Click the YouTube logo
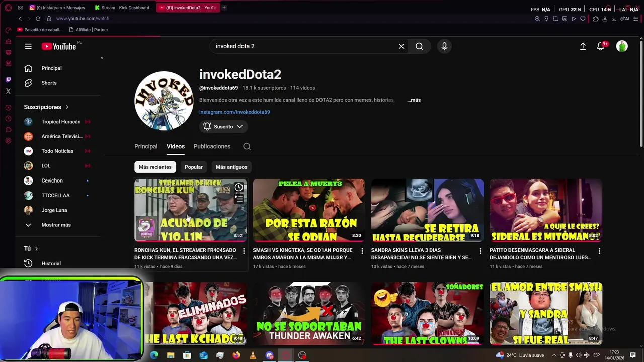Screen dimensions: 644x362 pyautogui.click(x=58, y=46)
